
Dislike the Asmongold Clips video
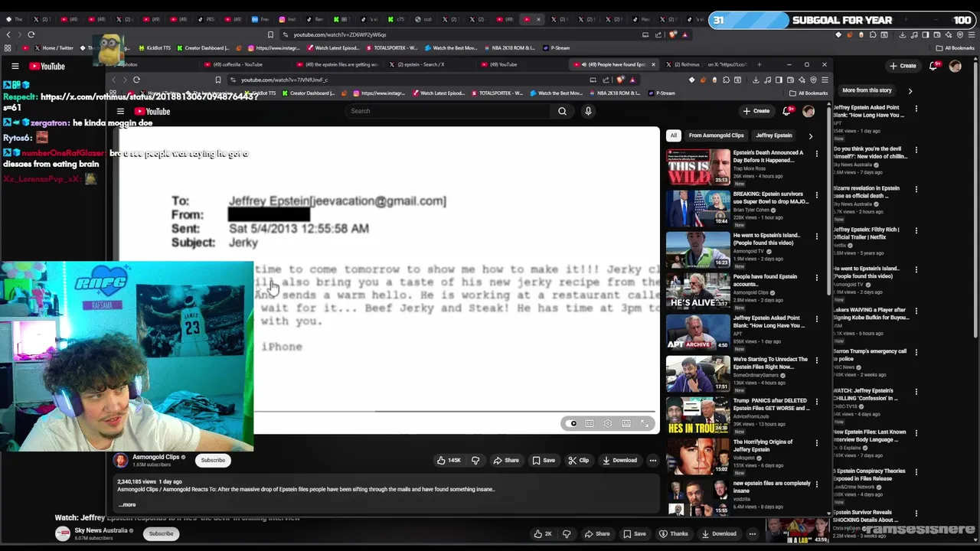[475, 460]
